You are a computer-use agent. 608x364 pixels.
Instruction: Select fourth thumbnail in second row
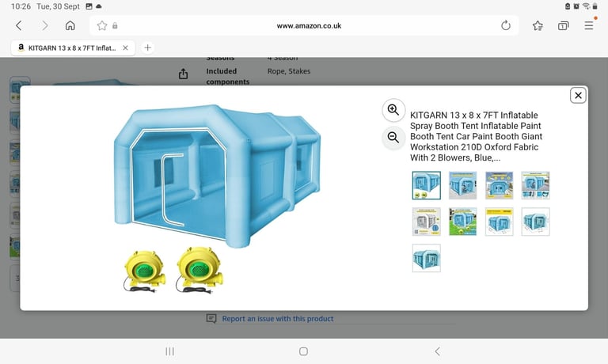coord(535,222)
